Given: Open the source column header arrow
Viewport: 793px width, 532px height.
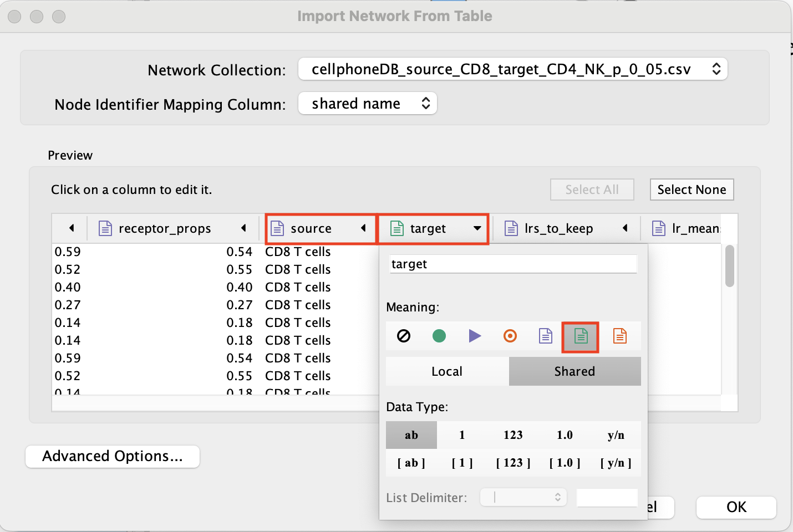Looking at the screenshot, I should (363, 228).
